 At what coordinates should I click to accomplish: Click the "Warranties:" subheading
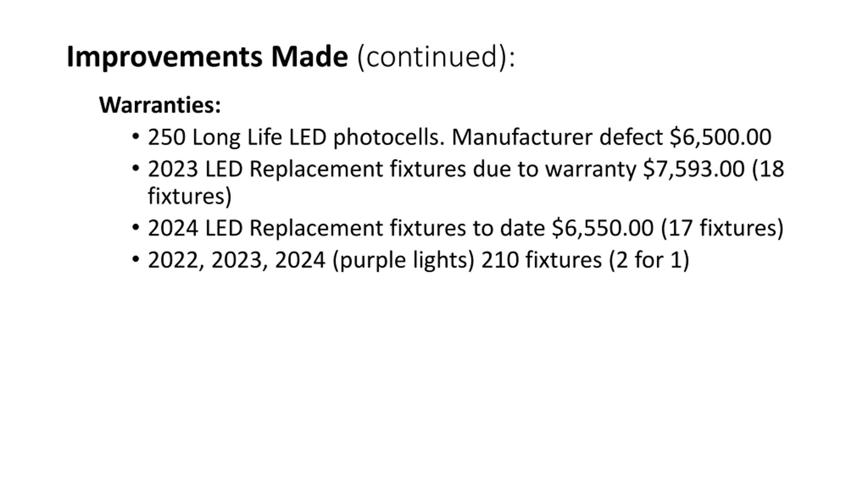pos(160,105)
